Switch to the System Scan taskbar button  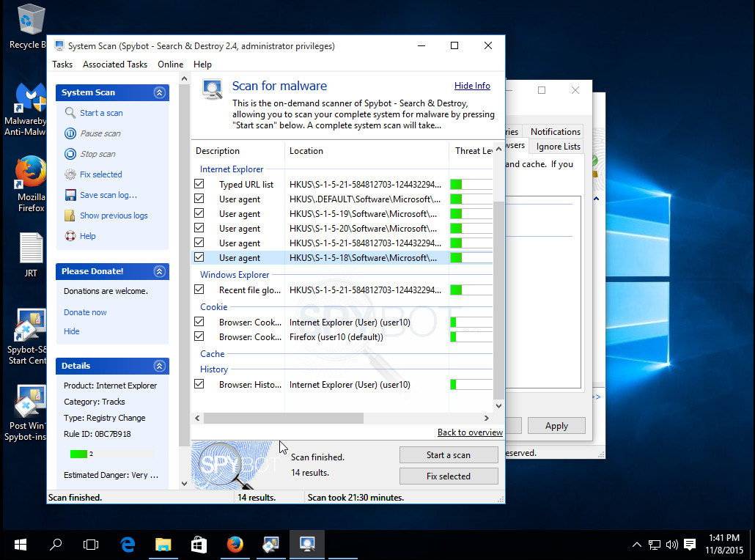(306, 545)
